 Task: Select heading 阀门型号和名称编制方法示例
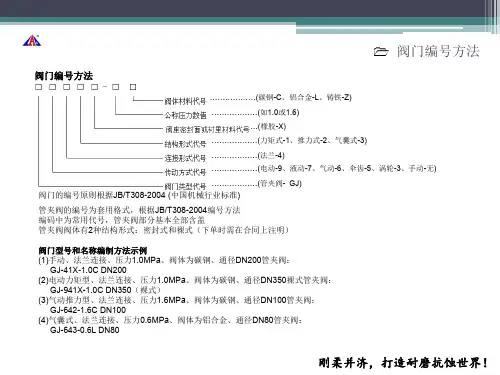(x=93, y=251)
